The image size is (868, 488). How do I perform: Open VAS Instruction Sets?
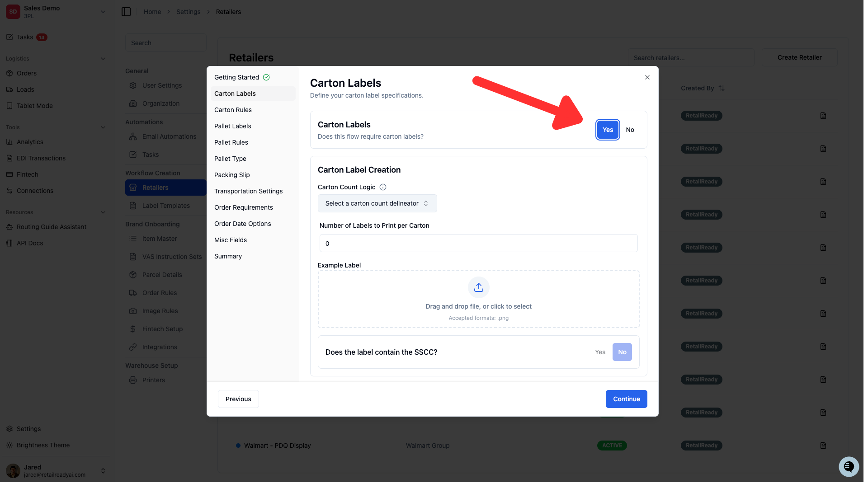tap(172, 257)
